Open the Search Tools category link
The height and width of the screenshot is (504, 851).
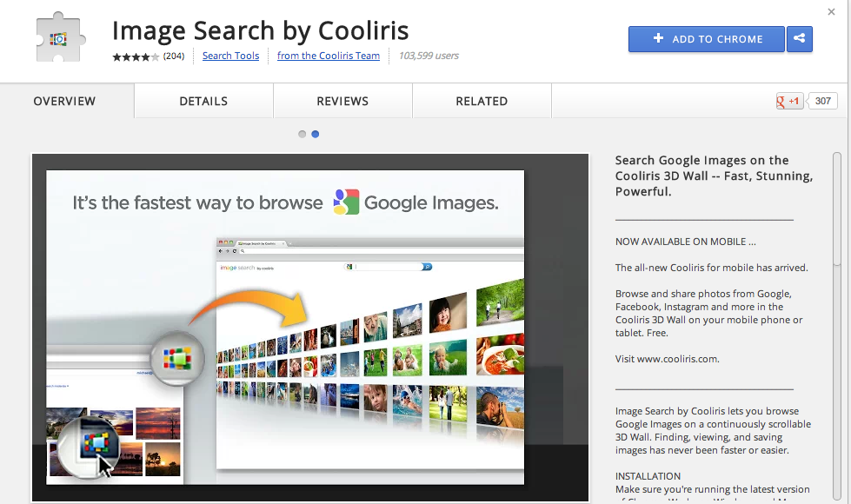230,56
